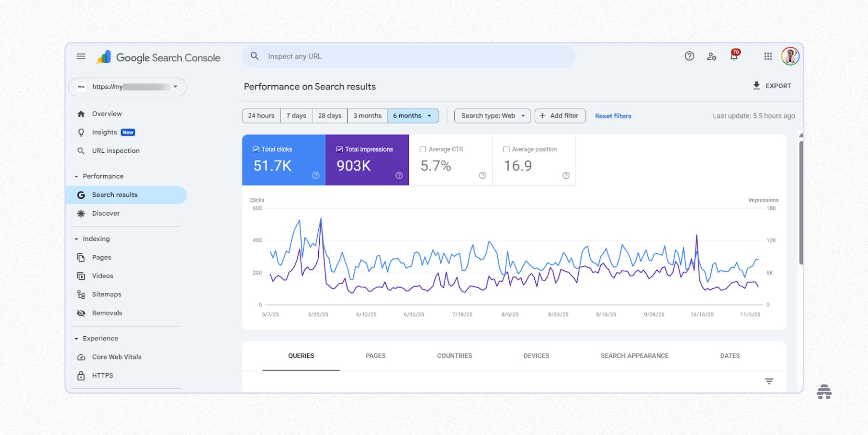This screenshot has height=435, width=868.
Task: Open the Help icon
Action: click(690, 56)
